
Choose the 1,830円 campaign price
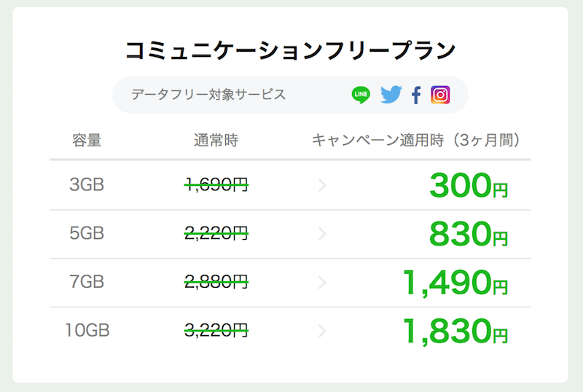pyautogui.click(x=455, y=332)
